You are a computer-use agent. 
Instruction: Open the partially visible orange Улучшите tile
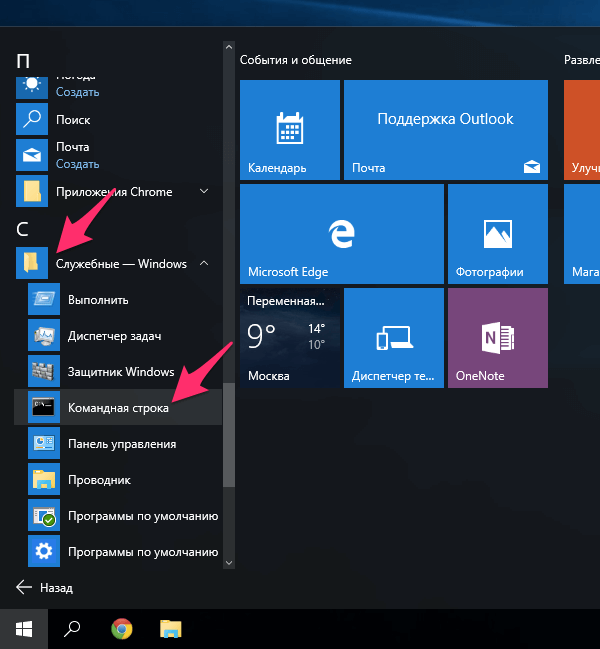[582, 130]
